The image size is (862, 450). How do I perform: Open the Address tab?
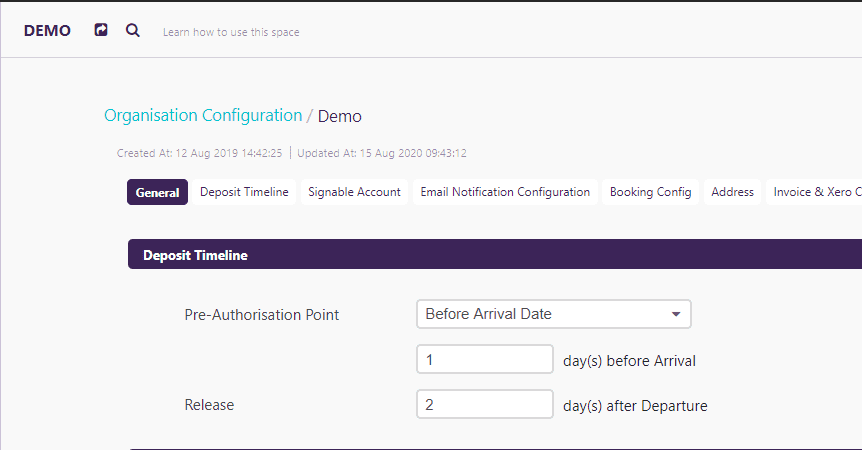click(x=732, y=192)
